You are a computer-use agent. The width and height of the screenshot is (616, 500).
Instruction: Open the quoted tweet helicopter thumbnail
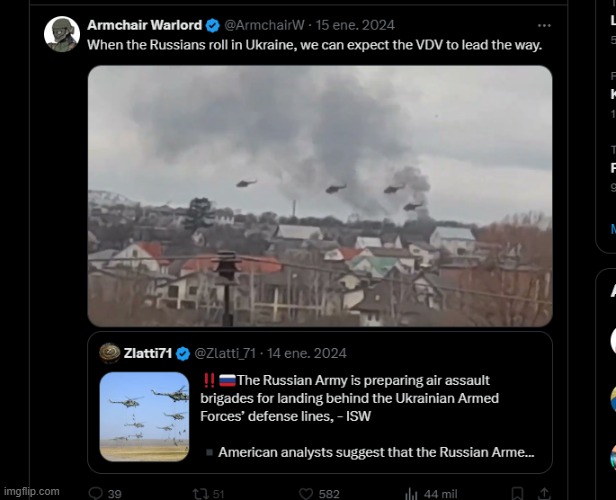coord(144,417)
